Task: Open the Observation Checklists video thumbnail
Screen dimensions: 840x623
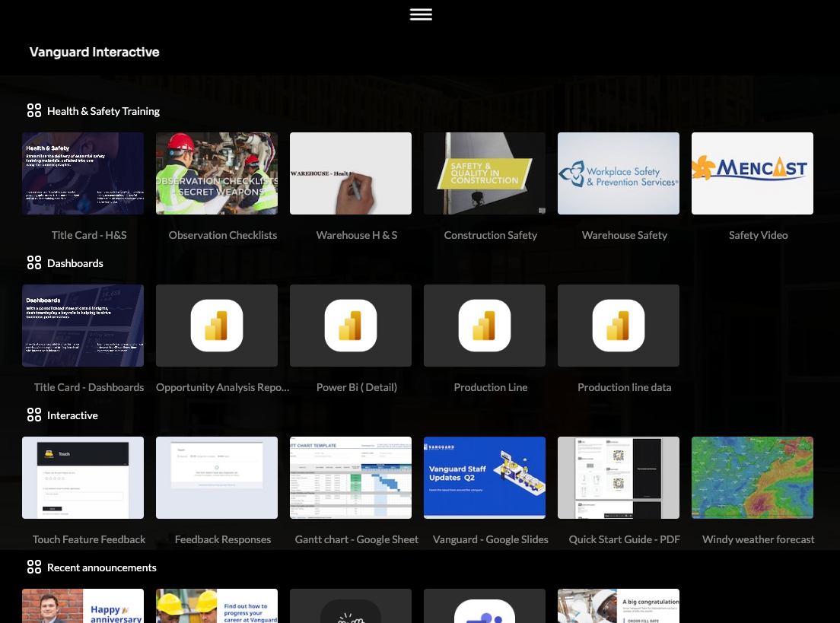Action: 217,173
